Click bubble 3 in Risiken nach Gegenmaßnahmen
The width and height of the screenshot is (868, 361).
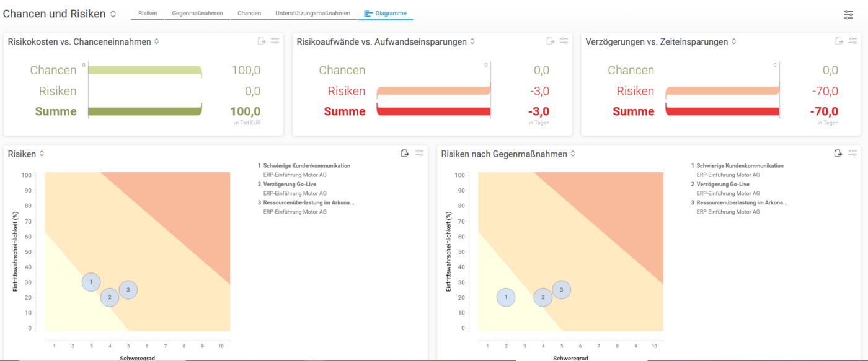[x=561, y=289]
